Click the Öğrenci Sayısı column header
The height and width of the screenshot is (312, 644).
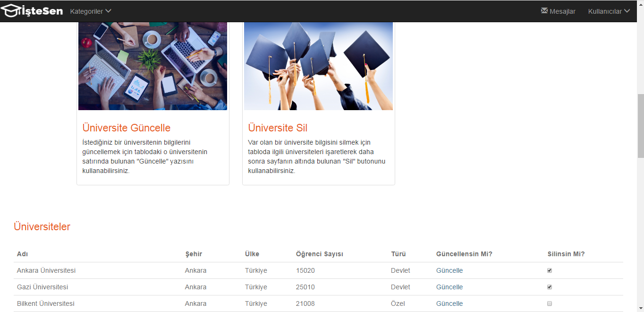tap(320, 254)
